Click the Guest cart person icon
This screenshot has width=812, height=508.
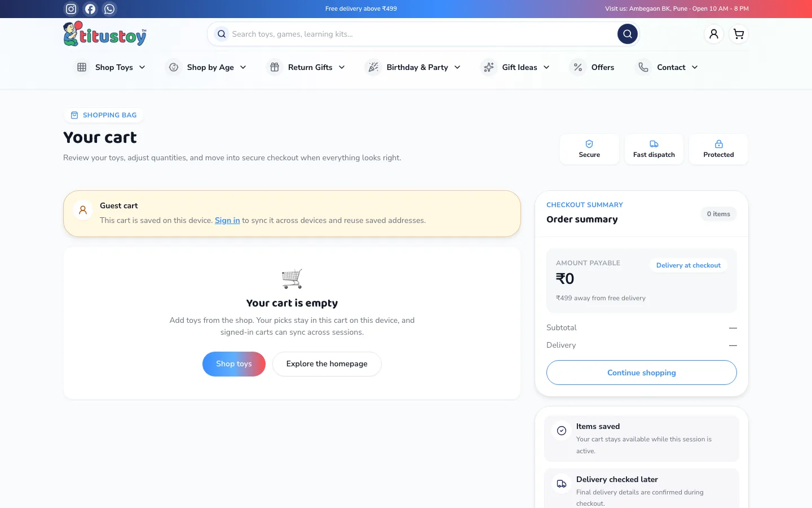click(x=83, y=210)
